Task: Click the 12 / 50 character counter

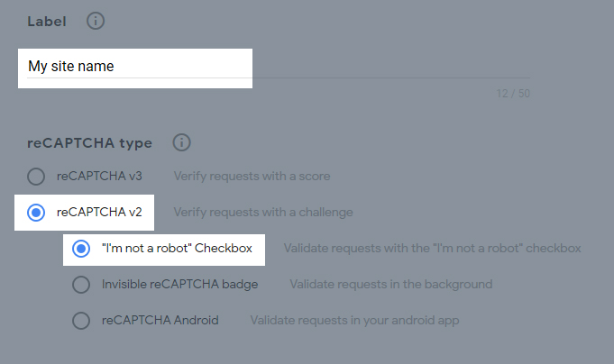Action: 513,94
